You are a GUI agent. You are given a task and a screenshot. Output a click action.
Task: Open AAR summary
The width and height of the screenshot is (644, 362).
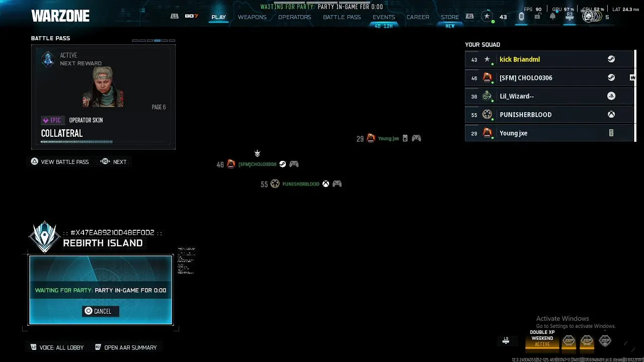(126, 347)
